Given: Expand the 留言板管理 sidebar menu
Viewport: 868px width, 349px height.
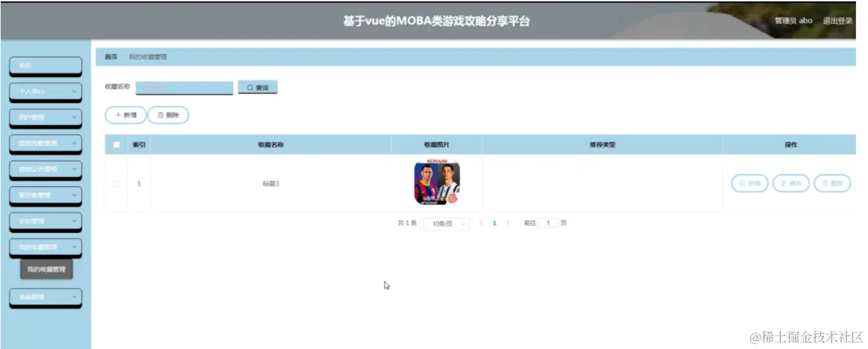Looking at the screenshot, I should [45, 195].
